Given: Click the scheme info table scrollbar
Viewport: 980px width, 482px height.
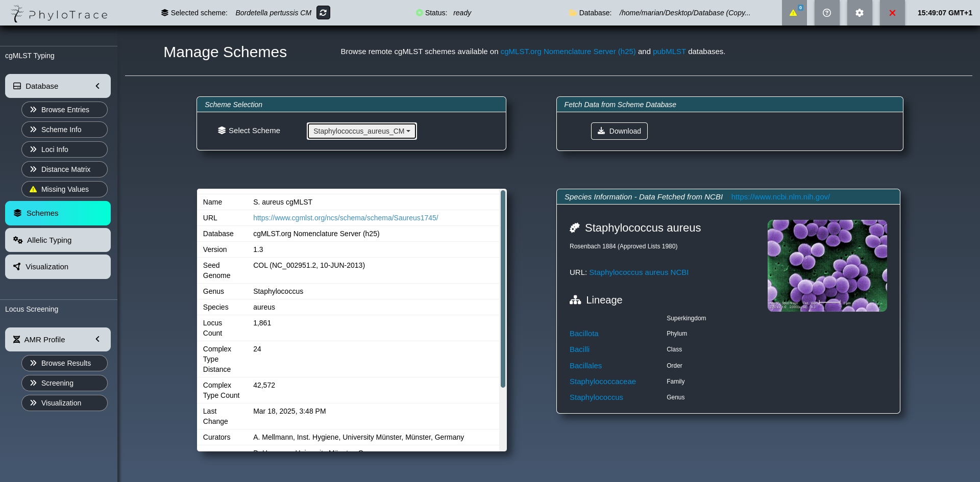Looking at the screenshot, I should (503, 289).
